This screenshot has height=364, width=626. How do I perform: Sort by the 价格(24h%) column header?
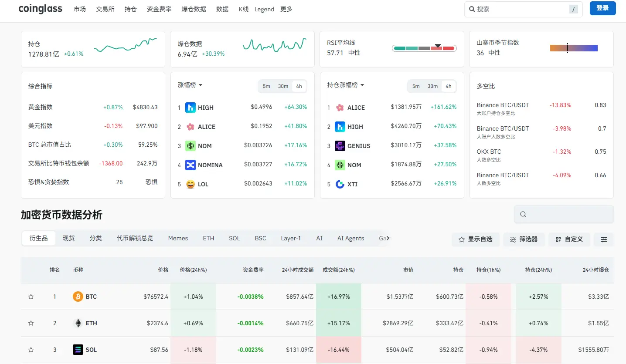[x=193, y=270]
